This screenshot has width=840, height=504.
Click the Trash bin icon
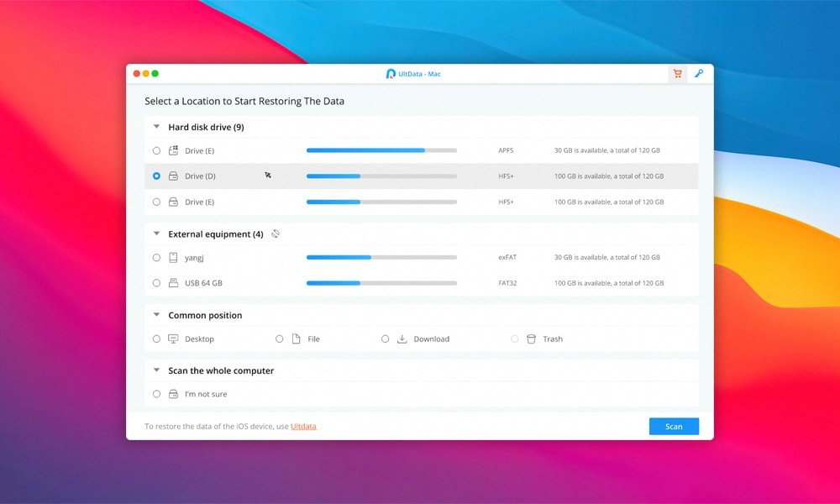pyautogui.click(x=531, y=339)
